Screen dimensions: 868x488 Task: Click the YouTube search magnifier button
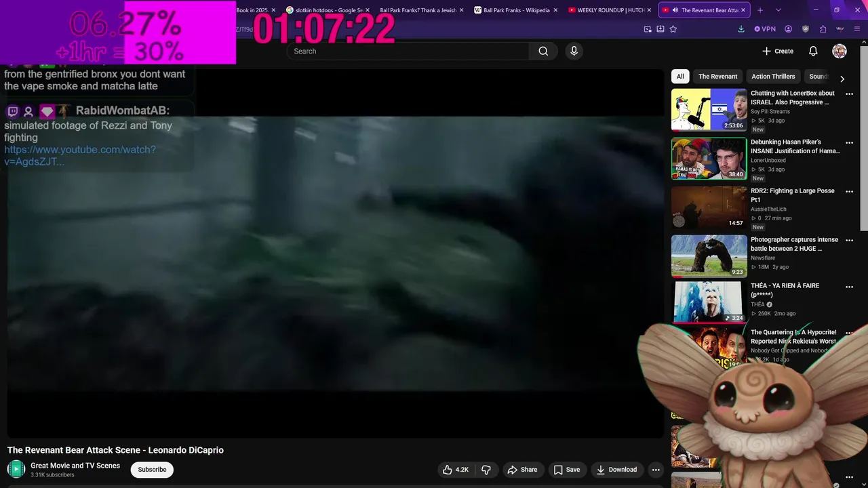coord(543,51)
